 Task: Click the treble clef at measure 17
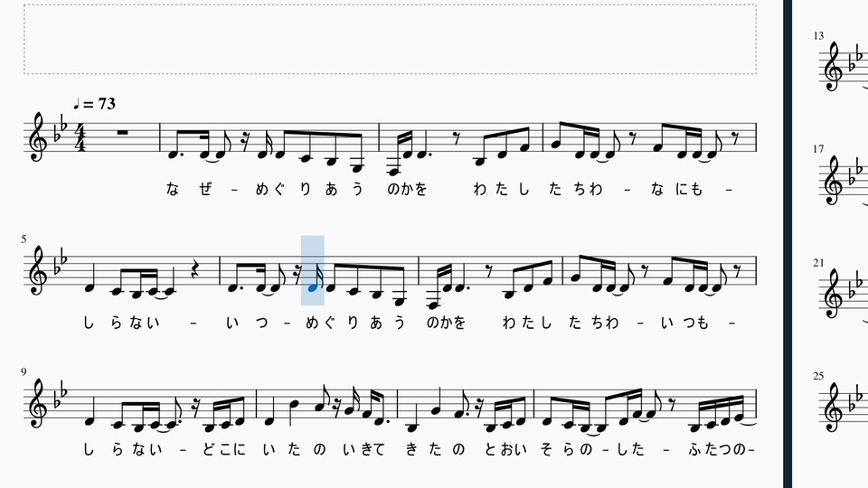coord(834,181)
